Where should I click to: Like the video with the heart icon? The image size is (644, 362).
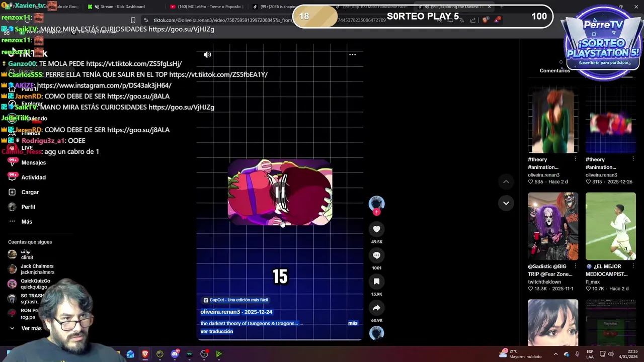click(376, 229)
